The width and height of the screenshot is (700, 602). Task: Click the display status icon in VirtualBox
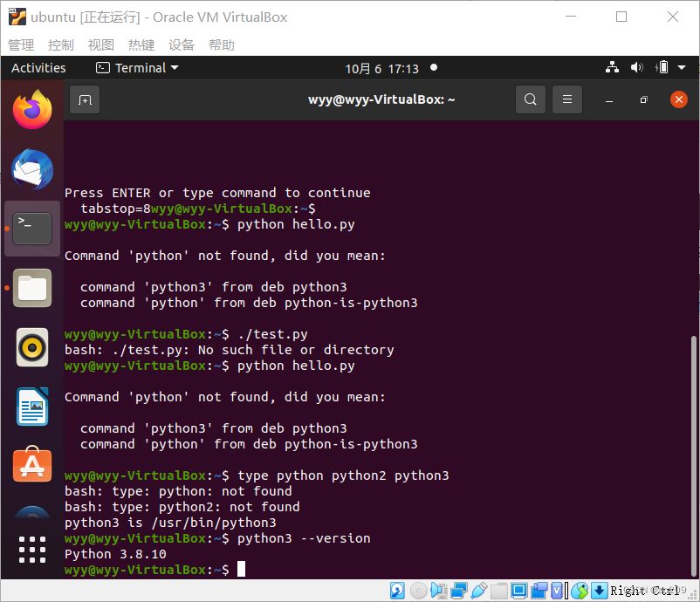point(519,591)
